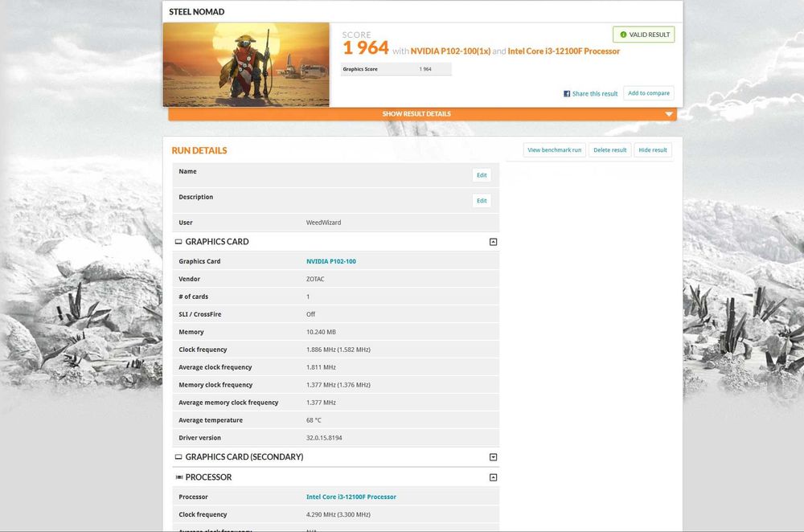Collapse the Processor section
Screen dimensions: 804x532
pos(494,477)
